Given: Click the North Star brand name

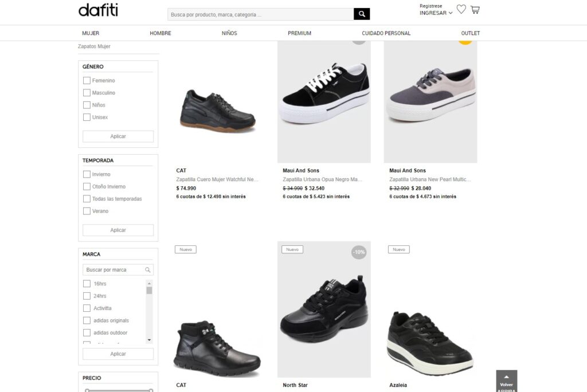Looking at the screenshot, I should tap(295, 385).
